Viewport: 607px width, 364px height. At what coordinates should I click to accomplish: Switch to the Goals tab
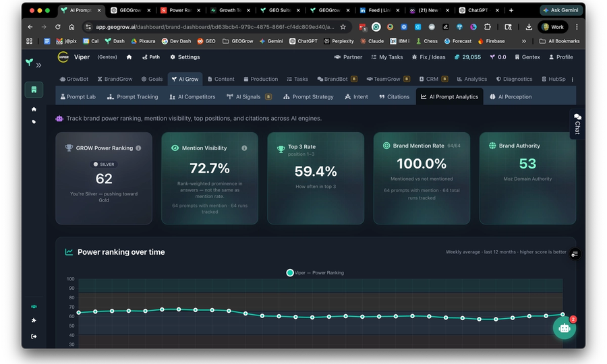pos(152,79)
